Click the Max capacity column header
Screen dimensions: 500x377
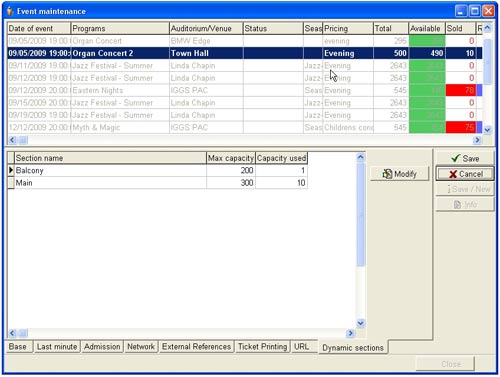tap(231, 158)
